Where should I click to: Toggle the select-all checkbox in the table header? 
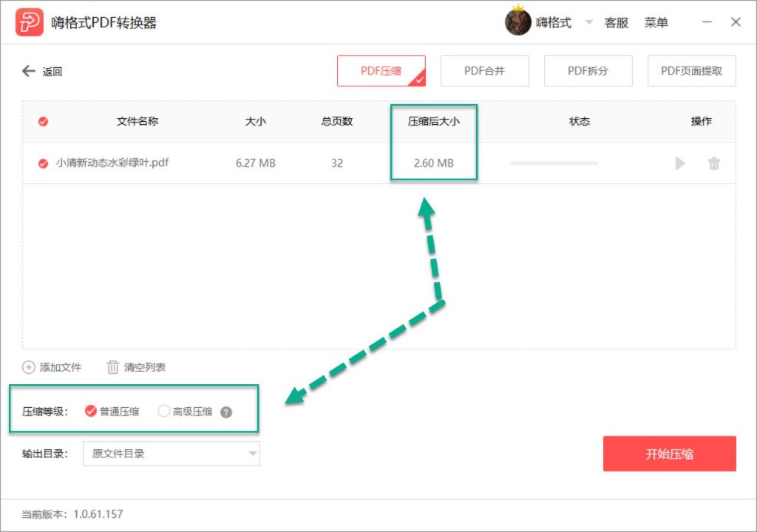43,121
